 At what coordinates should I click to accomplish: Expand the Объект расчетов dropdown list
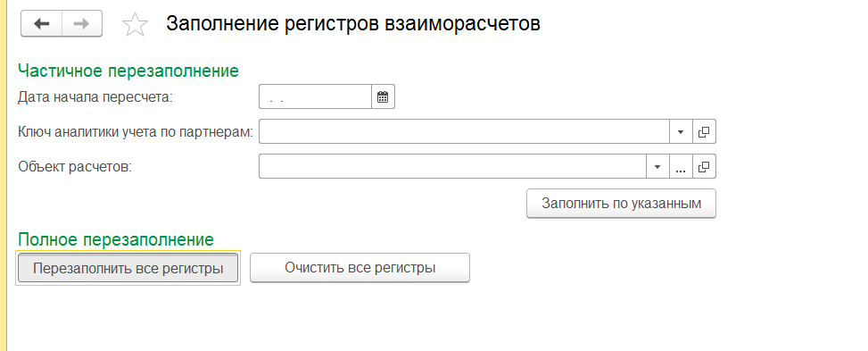point(657,166)
